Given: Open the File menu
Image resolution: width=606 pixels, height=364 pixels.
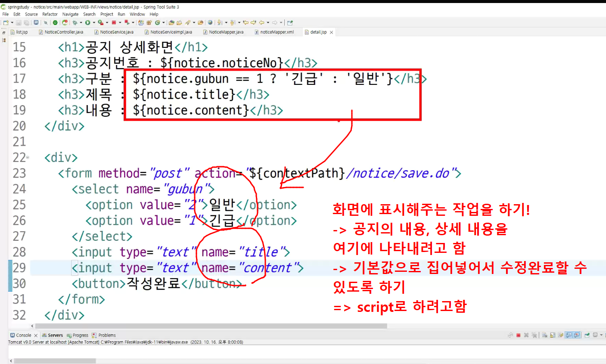Looking at the screenshot, I should pos(6,14).
